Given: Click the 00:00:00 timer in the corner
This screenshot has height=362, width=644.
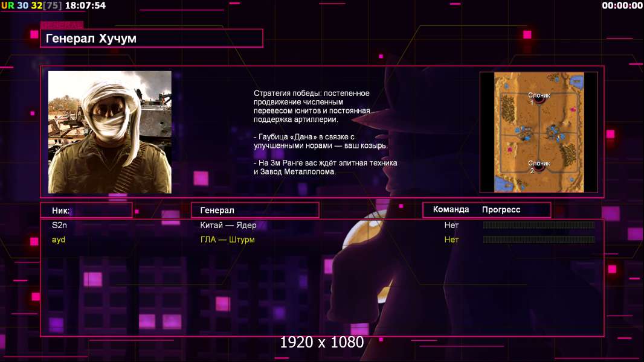Looking at the screenshot, I should (x=622, y=5).
